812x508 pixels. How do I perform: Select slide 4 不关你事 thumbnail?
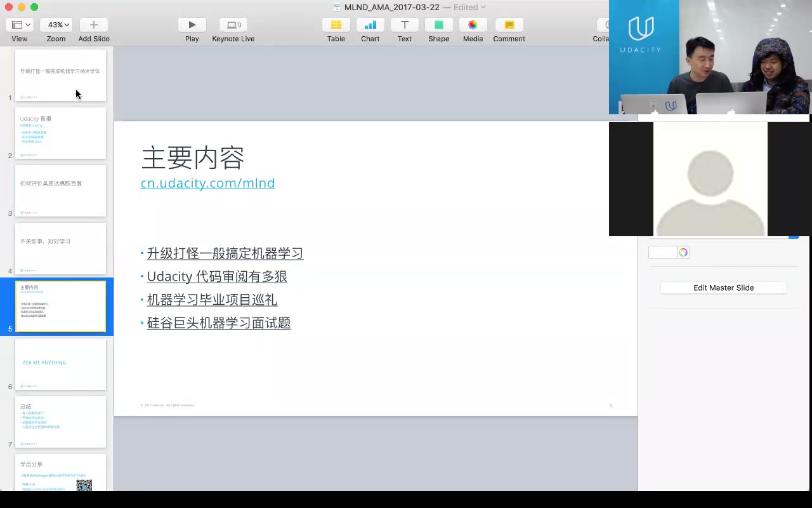[60, 249]
